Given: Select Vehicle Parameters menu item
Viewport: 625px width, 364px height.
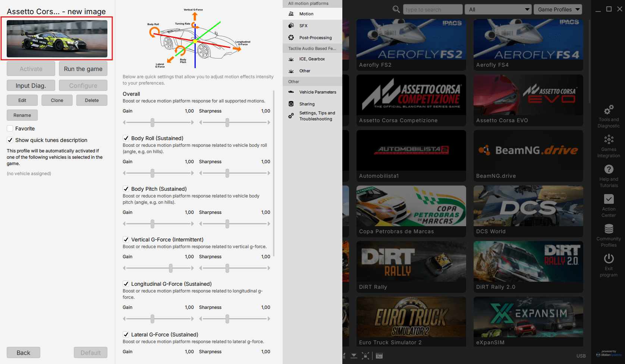Looking at the screenshot, I should click(x=312, y=92).
